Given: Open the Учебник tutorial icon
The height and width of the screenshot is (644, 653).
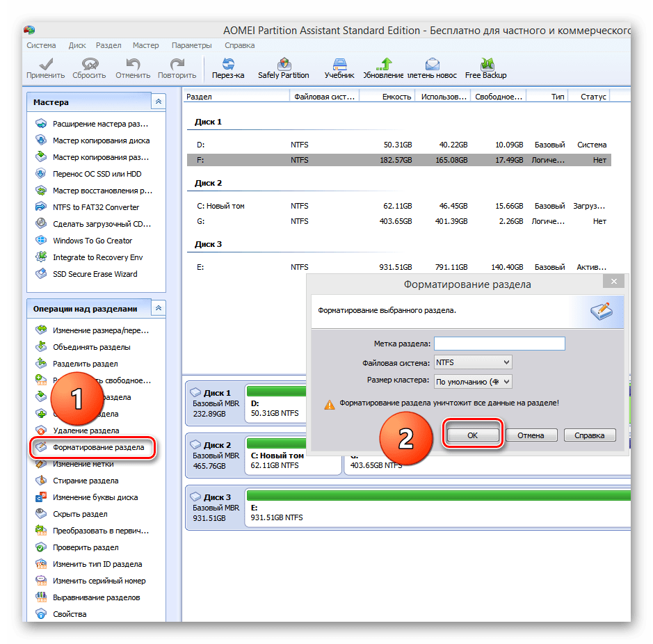Looking at the screenshot, I should pos(339,67).
